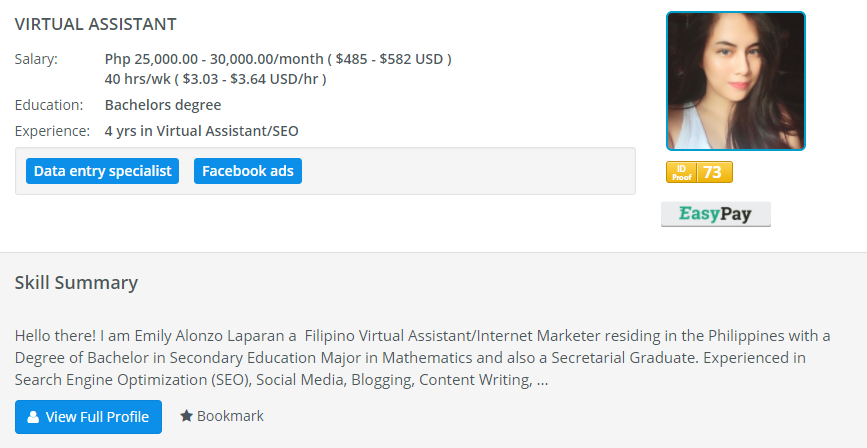Image resolution: width=867 pixels, height=448 pixels.
Task: Open the EasyPay logo button
Action: [715, 214]
